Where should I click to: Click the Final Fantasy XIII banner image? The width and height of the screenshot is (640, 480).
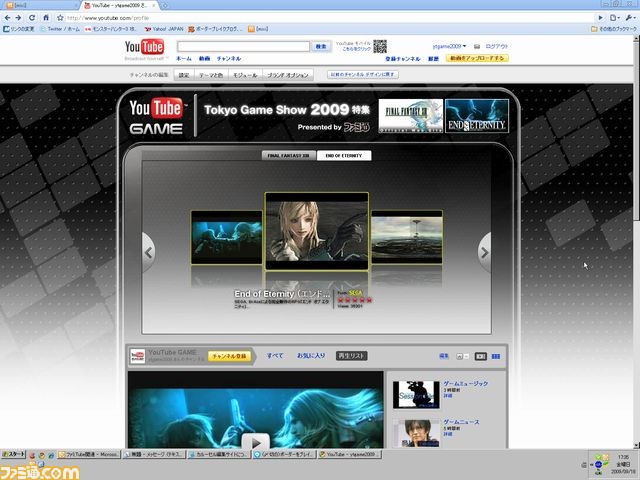pyautogui.click(x=411, y=116)
